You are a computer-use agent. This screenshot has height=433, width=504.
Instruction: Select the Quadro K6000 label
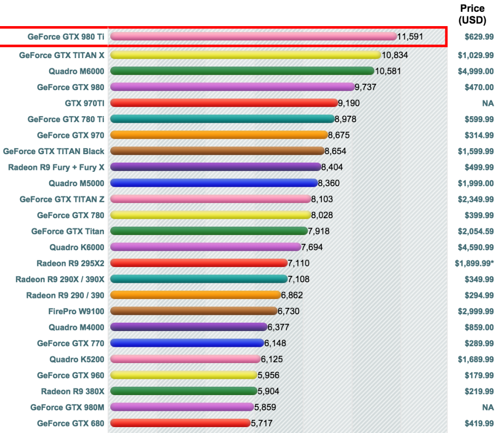77,247
